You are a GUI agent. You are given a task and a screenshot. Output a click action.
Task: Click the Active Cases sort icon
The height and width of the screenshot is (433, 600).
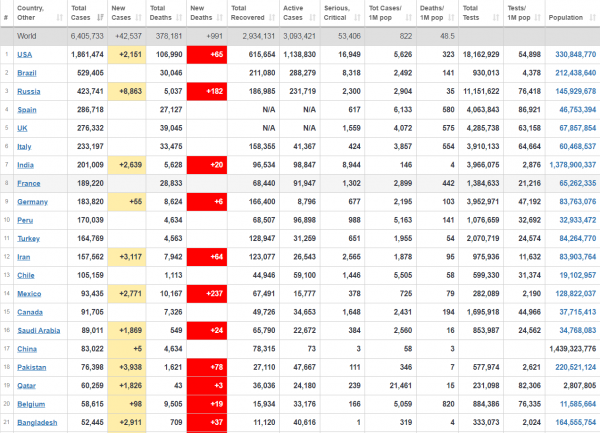pos(313,18)
